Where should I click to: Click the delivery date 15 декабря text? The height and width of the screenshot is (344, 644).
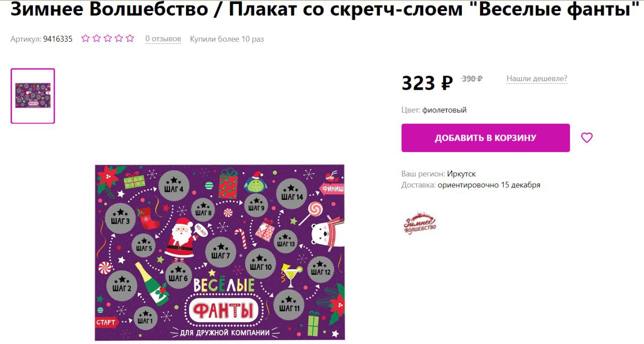[521, 185]
